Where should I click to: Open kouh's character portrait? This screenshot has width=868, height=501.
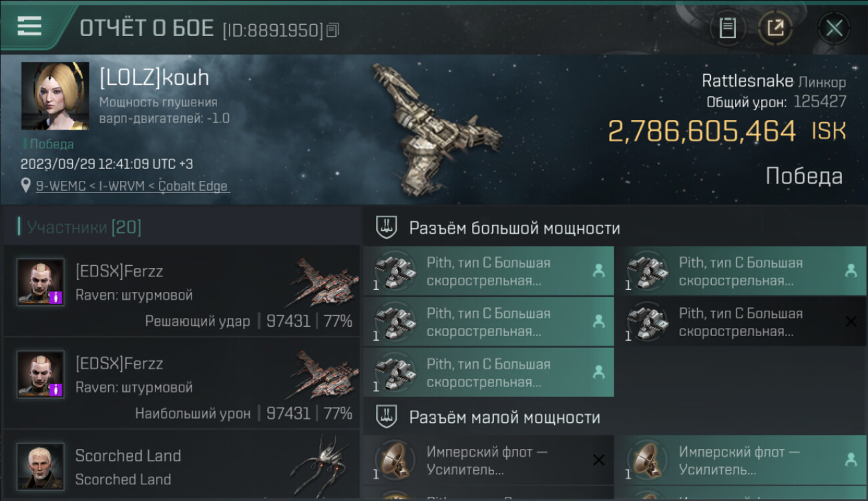[55, 96]
